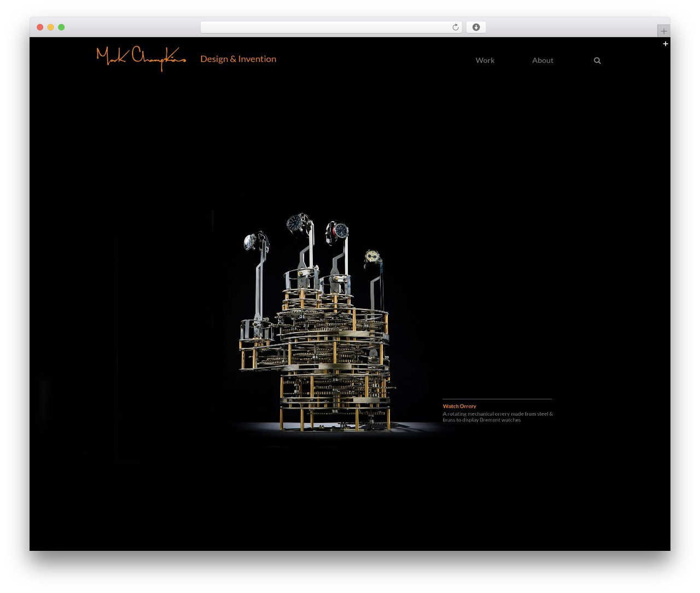Open the About menu item

542,60
